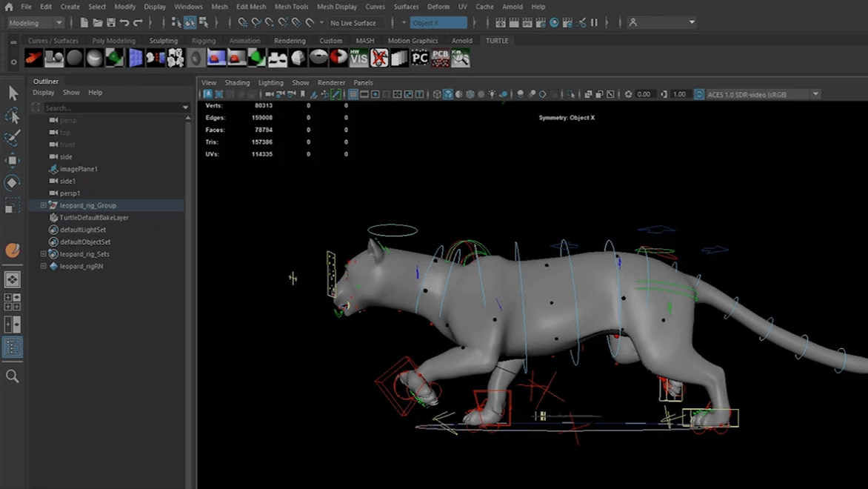Click the HW VIS icon on the shelf
Screen dimensions: 868x489
pyautogui.click(x=358, y=57)
